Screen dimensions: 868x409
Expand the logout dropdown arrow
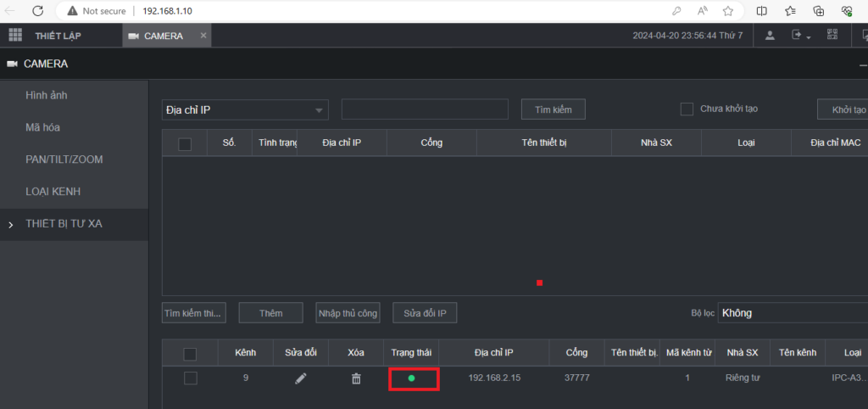click(x=809, y=37)
